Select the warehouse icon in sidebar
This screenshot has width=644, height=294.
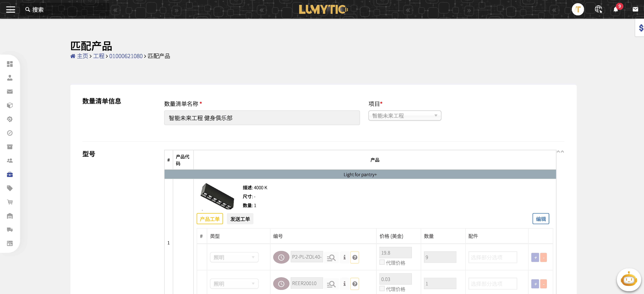tap(10, 216)
